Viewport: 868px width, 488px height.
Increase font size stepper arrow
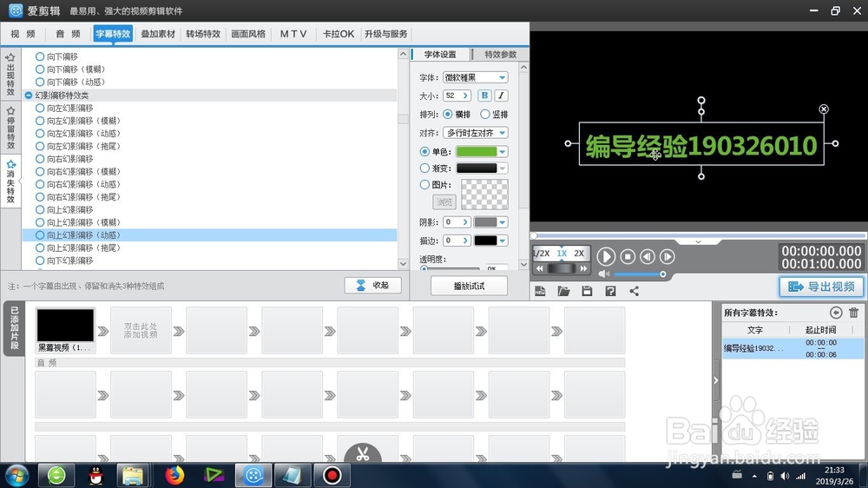pos(465,96)
